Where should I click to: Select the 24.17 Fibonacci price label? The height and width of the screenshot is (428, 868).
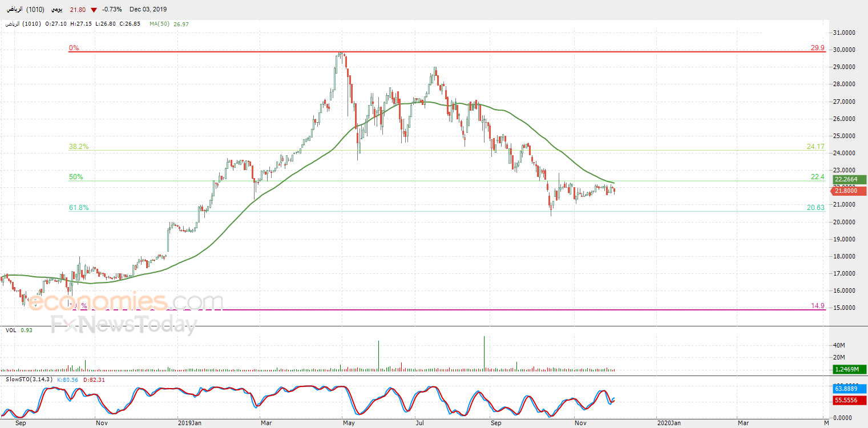pos(815,147)
